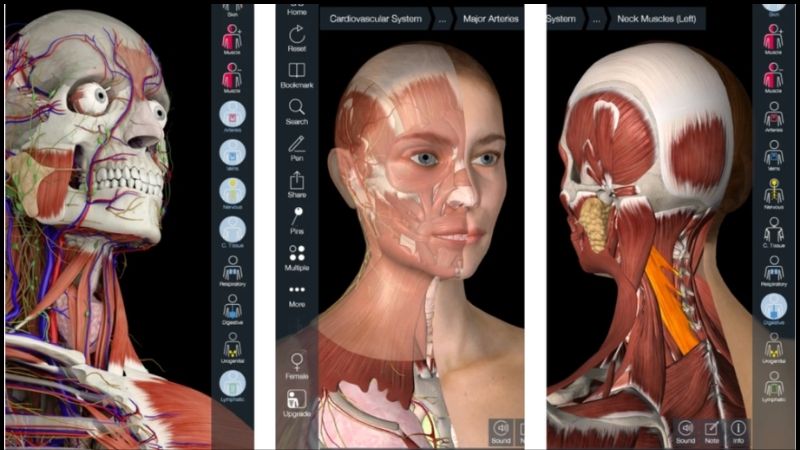800x450 pixels.
Task: Expand ellipsis breadcrumb beside Neck Muscles
Action: [596, 19]
